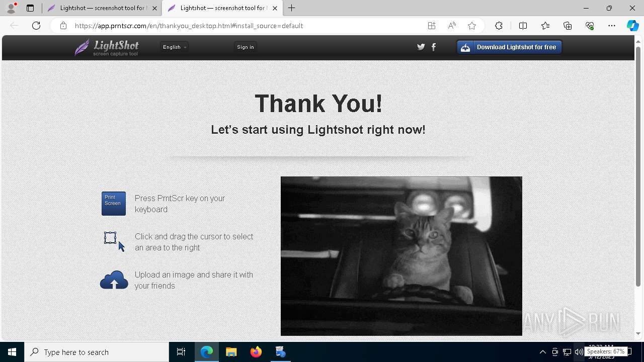Click the Sign in button
The image size is (644, 362).
[x=246, y=47]
